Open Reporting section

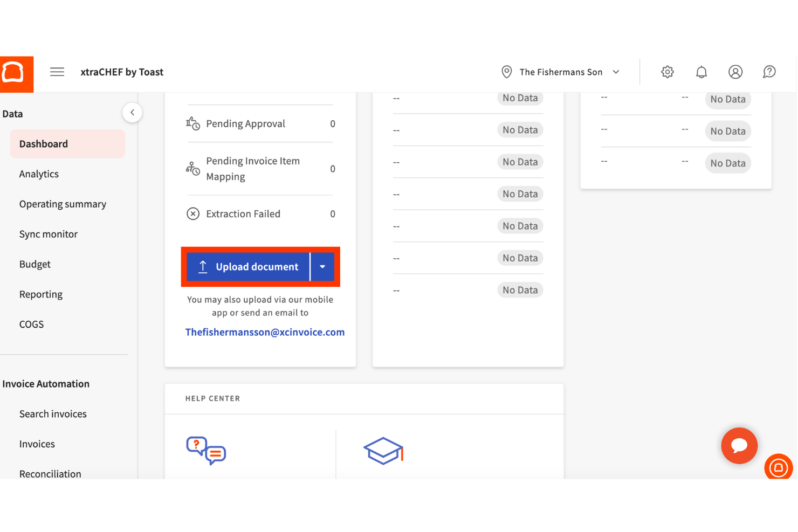point(41,294)
